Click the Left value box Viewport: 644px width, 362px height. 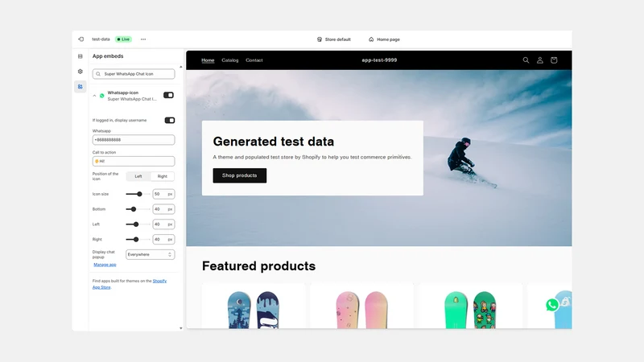click(x=163, y=224)
